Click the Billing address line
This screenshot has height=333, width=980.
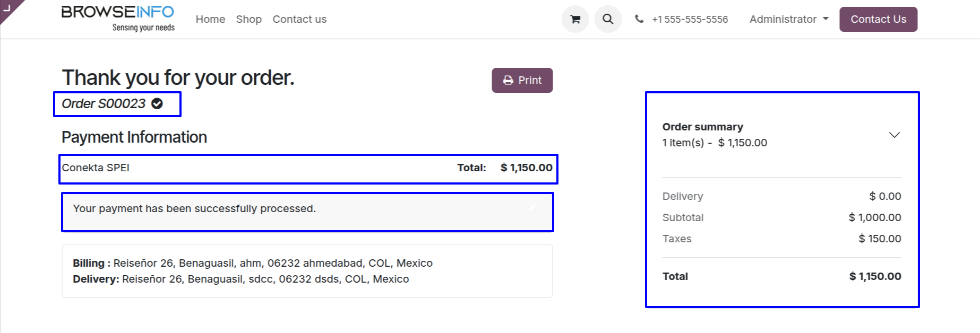(x=253, y=264)
